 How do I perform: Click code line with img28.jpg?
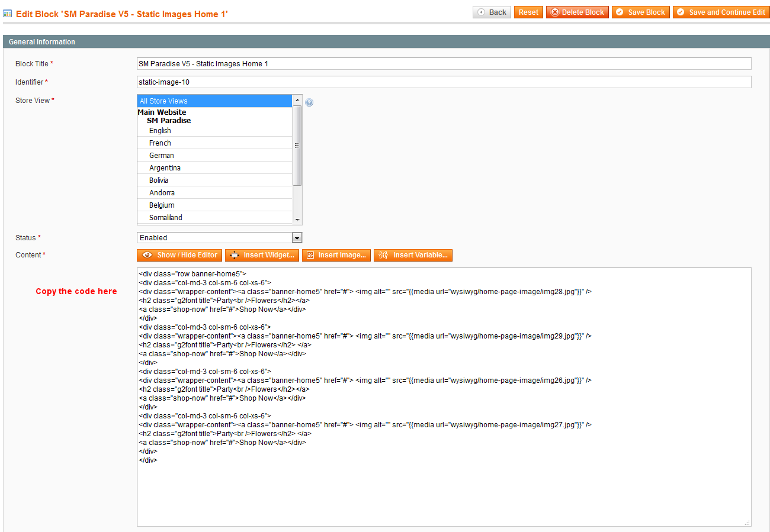coord(365,292)
